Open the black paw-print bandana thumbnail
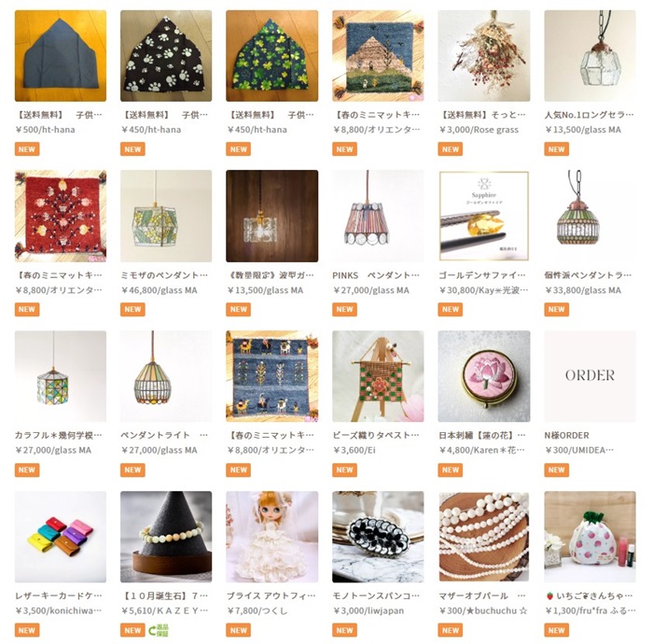653x644 pixels. (x=166, y=56)
